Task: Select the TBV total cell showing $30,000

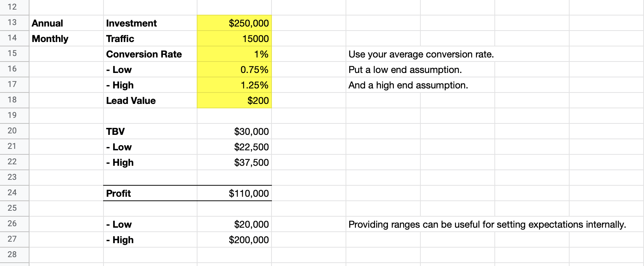Action: [234, 132]
